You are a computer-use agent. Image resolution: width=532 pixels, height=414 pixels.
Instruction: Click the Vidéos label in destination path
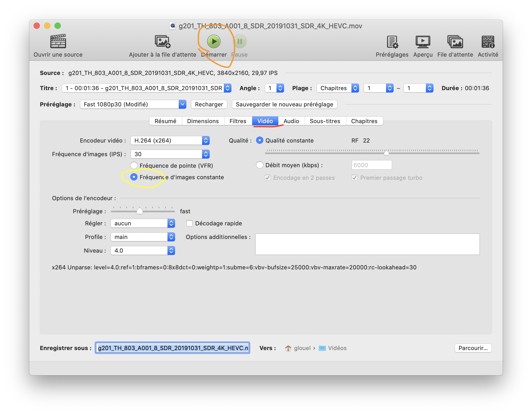(x=337, y=348)
